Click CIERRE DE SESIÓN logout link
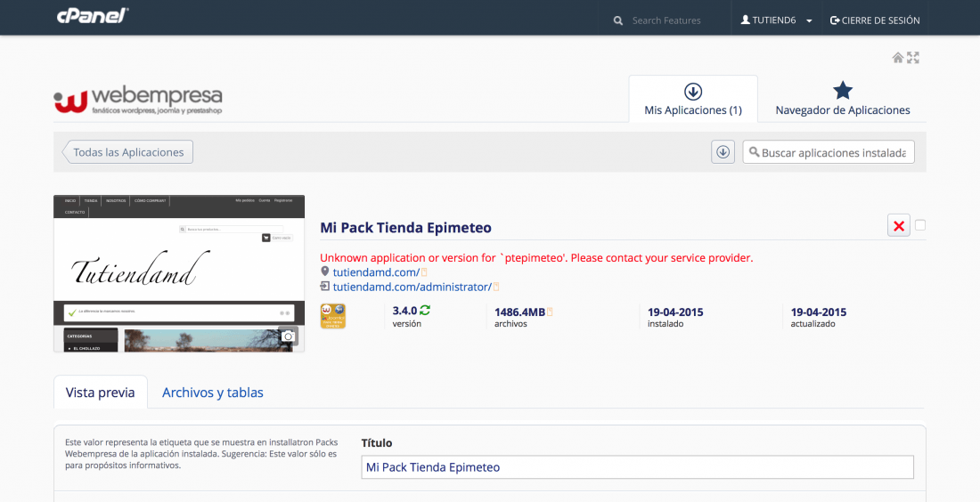Screen dimensions: 980x502 875,20
